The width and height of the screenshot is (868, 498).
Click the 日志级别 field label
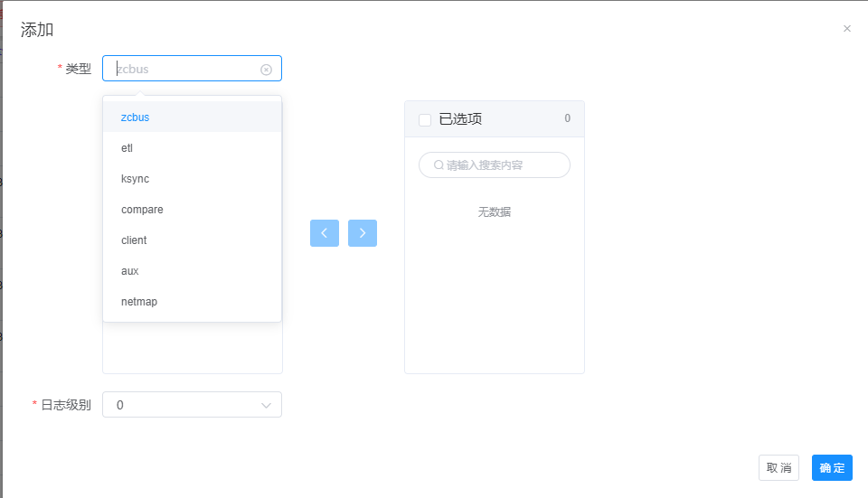click(66, 405)
